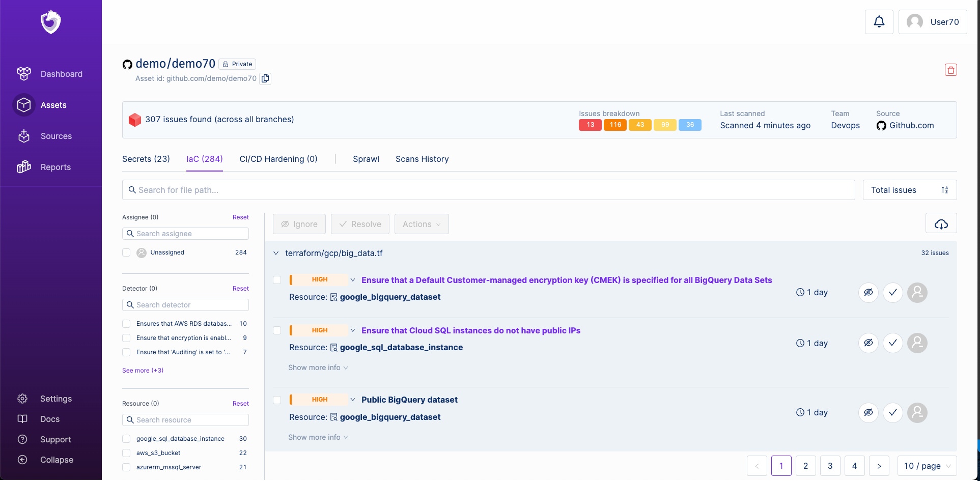Viewport: 980px width, 481px height.
Task: Select the Public BigQuery dataset checkbox
Action: pyautogui.click(x=277, y=400)
